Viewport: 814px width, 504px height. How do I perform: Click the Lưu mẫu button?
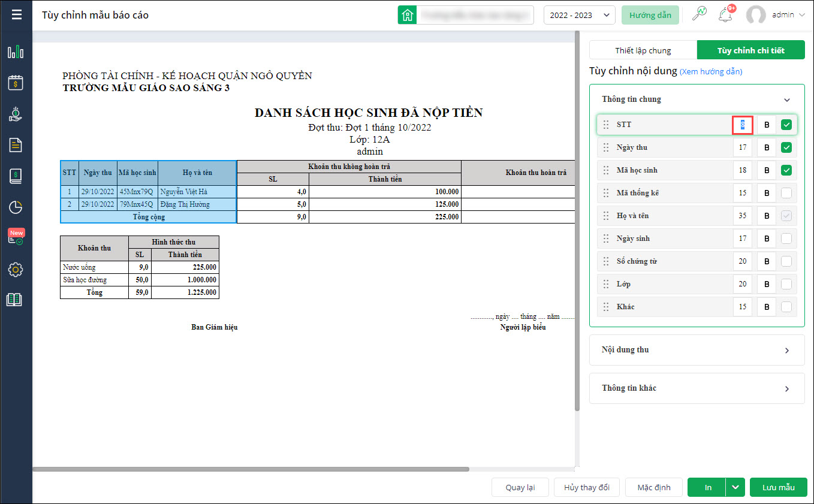click(x=778, y=487)
